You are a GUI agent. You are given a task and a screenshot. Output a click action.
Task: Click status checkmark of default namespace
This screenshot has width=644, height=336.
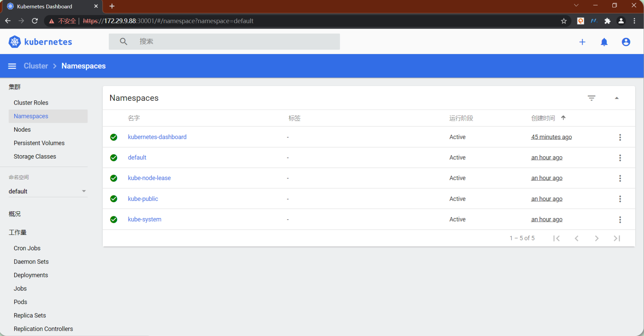click(114, 158)
